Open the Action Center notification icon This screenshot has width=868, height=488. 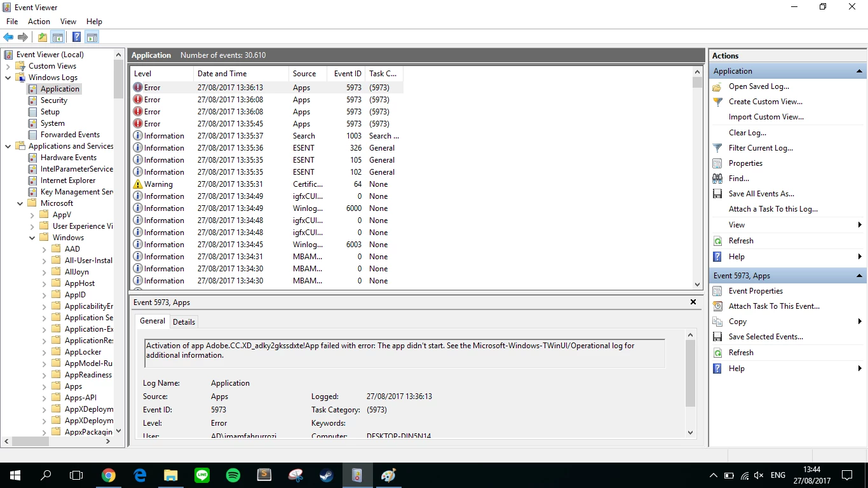point(847,475)
